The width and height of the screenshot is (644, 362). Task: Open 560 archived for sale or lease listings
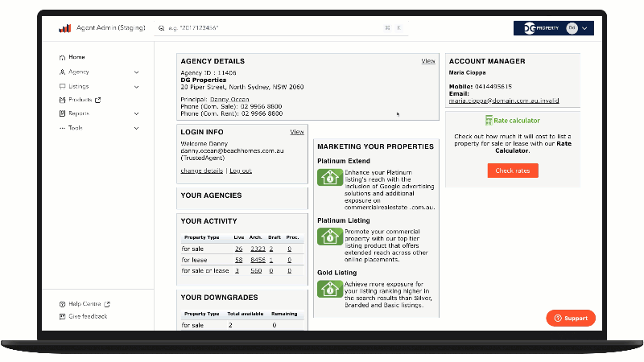coord(256,271)
